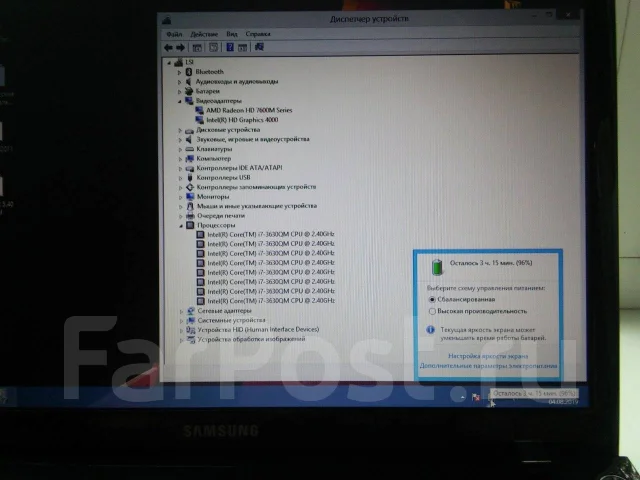Select the Высокая производительность radio button
640x480 pixels.
(x=432, y=311)
